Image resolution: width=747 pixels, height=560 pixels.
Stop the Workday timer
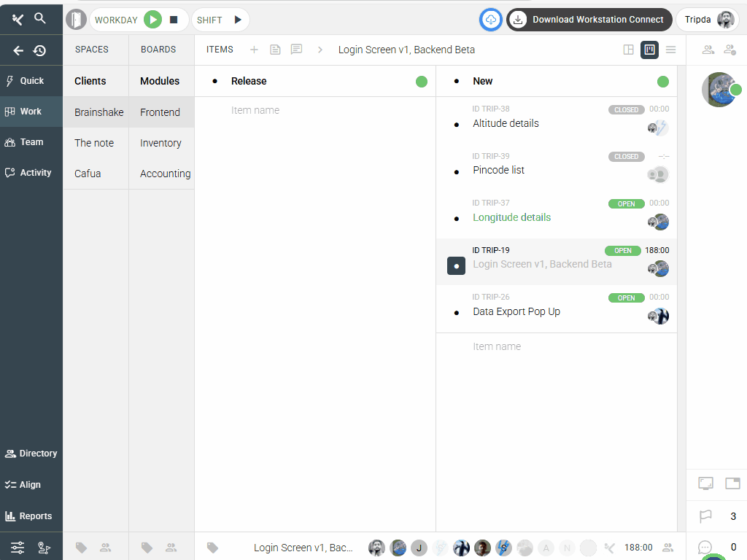[174, 20]
